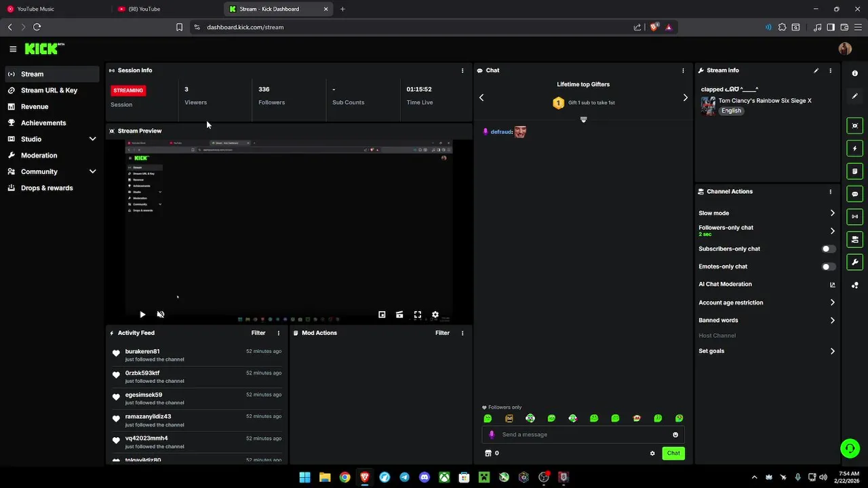Click the three-circles icon in the right rail
This screenshot has height=488, width=868.
pos(854,285)
